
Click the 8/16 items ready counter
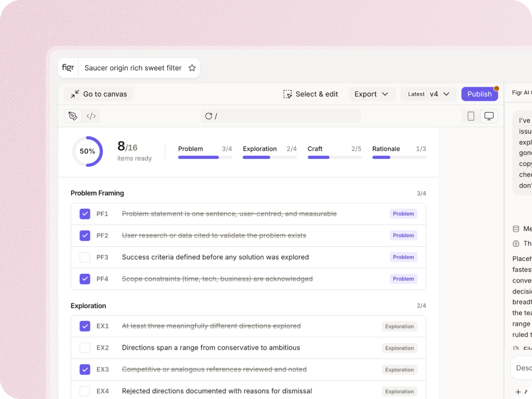click(135, 151)
